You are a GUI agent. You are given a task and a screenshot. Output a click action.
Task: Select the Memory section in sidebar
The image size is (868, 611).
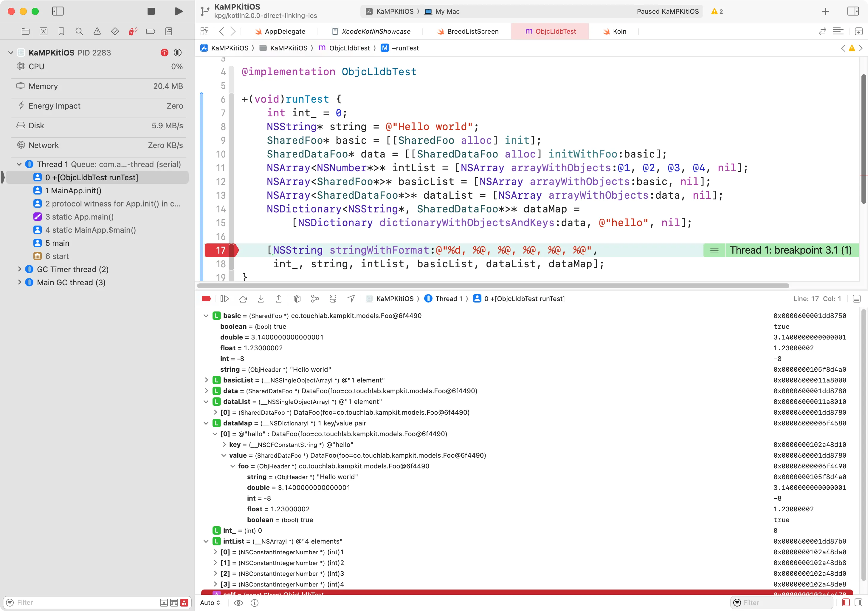coord(99,85)
